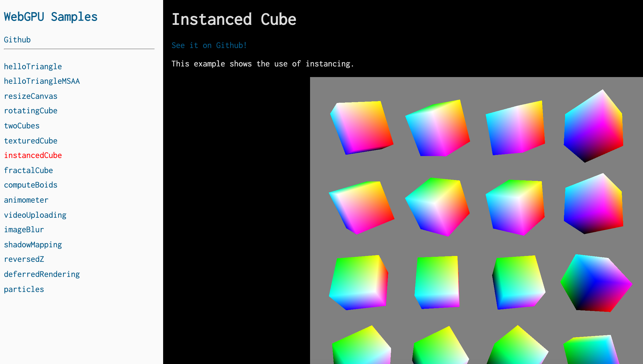Open the animometer sample

tap(26, 200)
